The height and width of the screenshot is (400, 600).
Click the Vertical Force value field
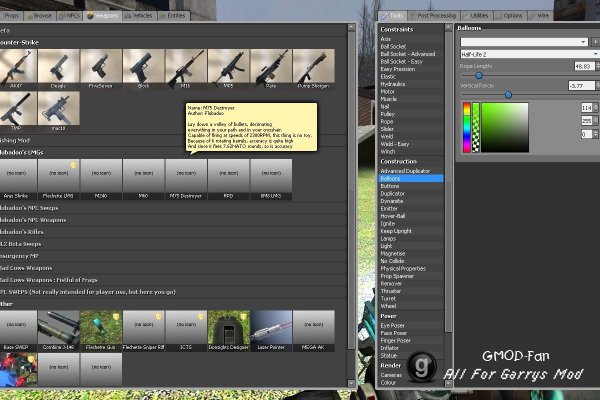pyautogui.click(x=582, y=86)
